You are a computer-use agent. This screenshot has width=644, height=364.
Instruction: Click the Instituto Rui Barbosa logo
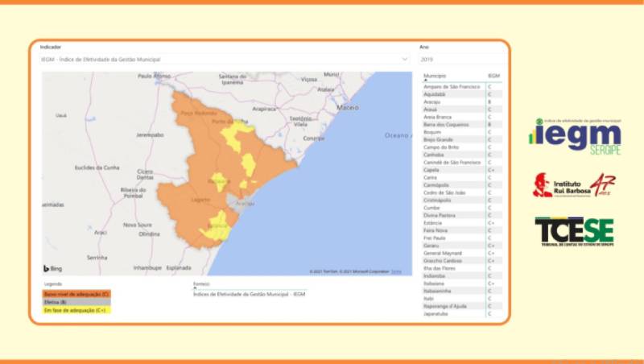573,185
